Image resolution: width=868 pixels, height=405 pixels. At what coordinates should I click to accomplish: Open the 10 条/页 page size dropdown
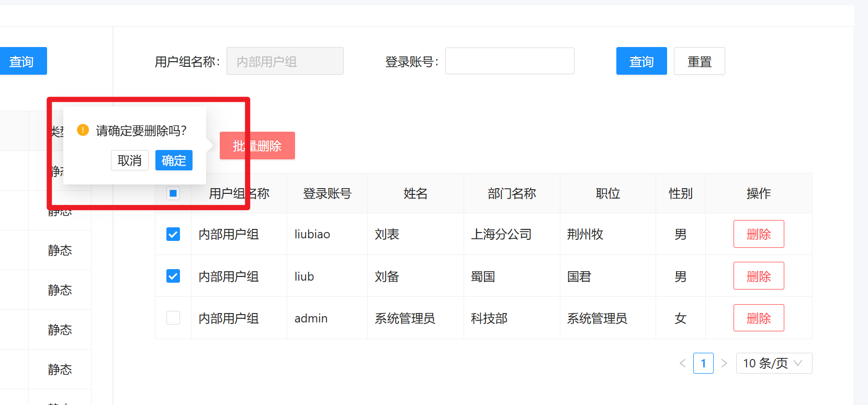773,363
